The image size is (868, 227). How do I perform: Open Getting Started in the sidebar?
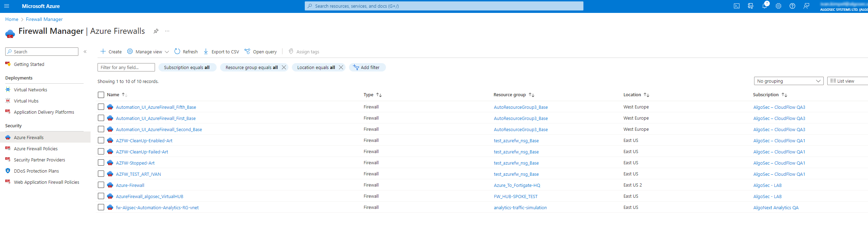tap(29, 64)
